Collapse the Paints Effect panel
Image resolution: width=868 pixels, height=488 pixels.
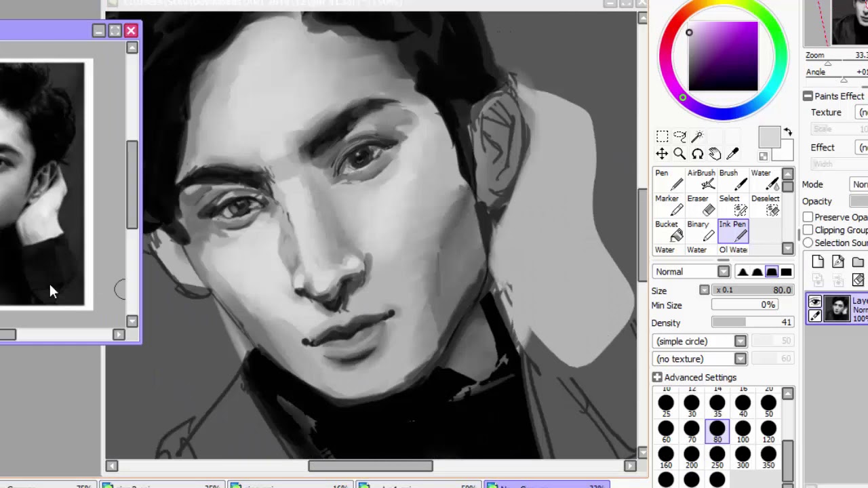point(808,96)
